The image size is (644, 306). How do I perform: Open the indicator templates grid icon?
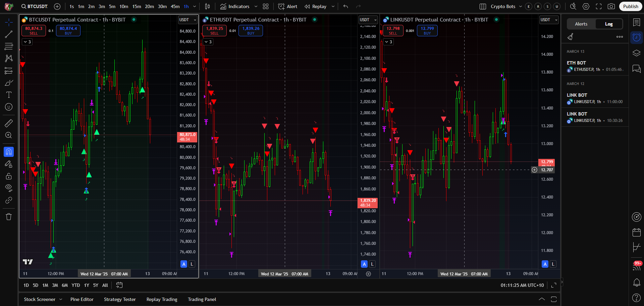(266, 6)
